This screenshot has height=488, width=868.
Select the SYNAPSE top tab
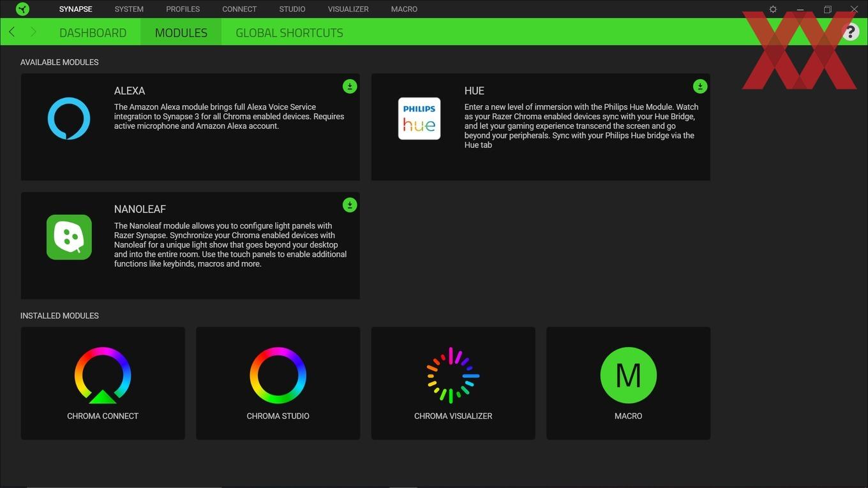[x=76, y=9]
